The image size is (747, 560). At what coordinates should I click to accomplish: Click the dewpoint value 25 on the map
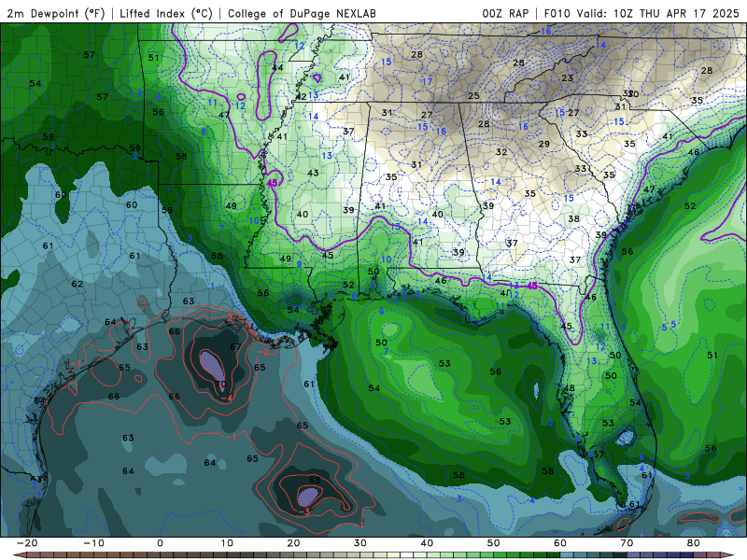[473, 96]
